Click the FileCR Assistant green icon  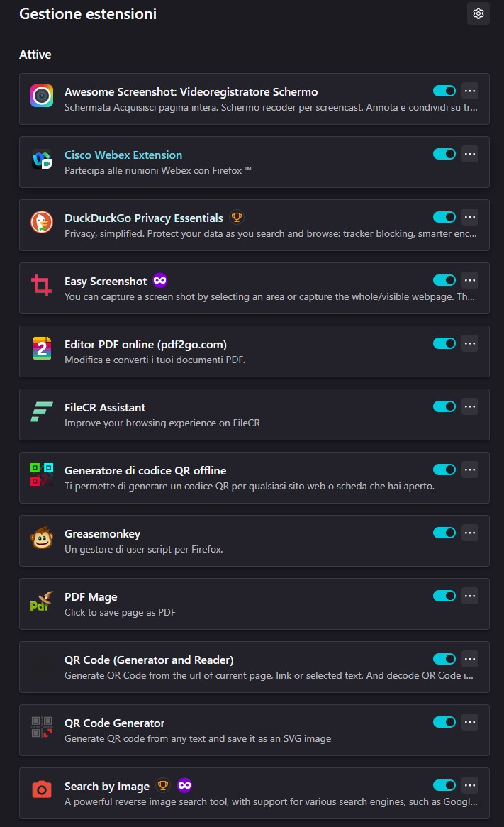coord(42,411)
